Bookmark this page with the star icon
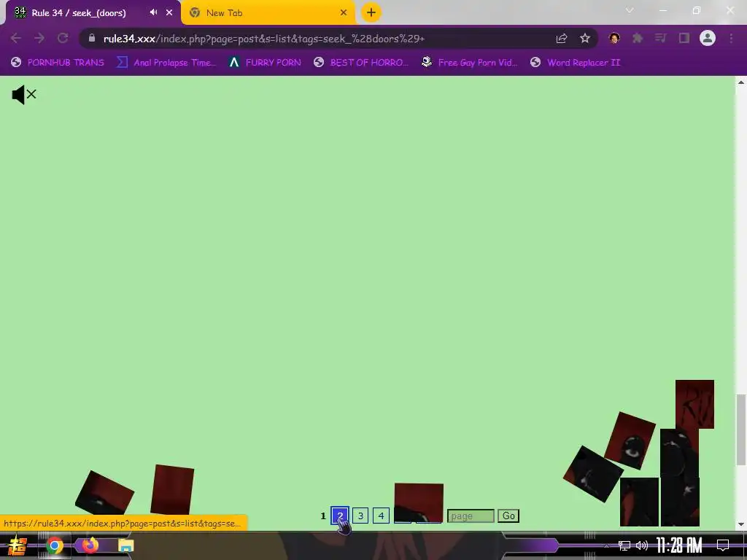Image resolution: width=747 pixels, height=560 pixels. coord(585,38)
